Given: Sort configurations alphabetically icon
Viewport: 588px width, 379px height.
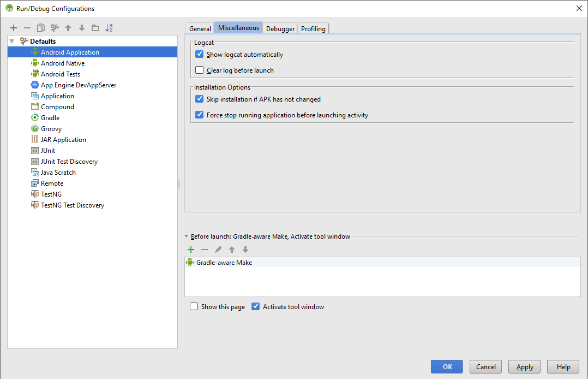Looking at the screenshot, I should point(109,28).
